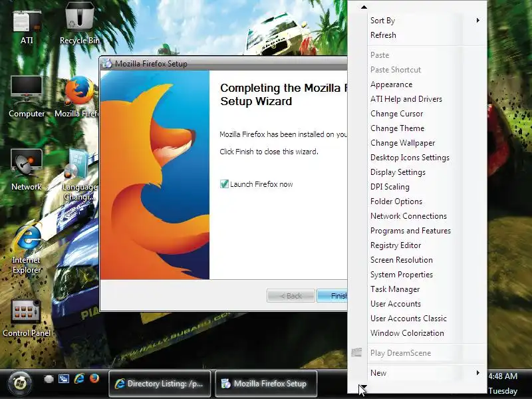Open Network Connections menu entry
This screenshot has height=399, width=532.
tap(417, 215)
